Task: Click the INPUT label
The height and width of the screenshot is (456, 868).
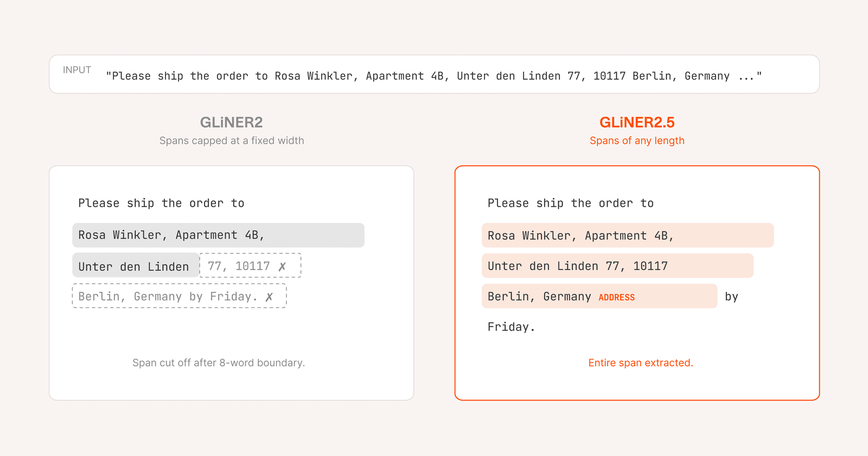Action: point(77,70)
